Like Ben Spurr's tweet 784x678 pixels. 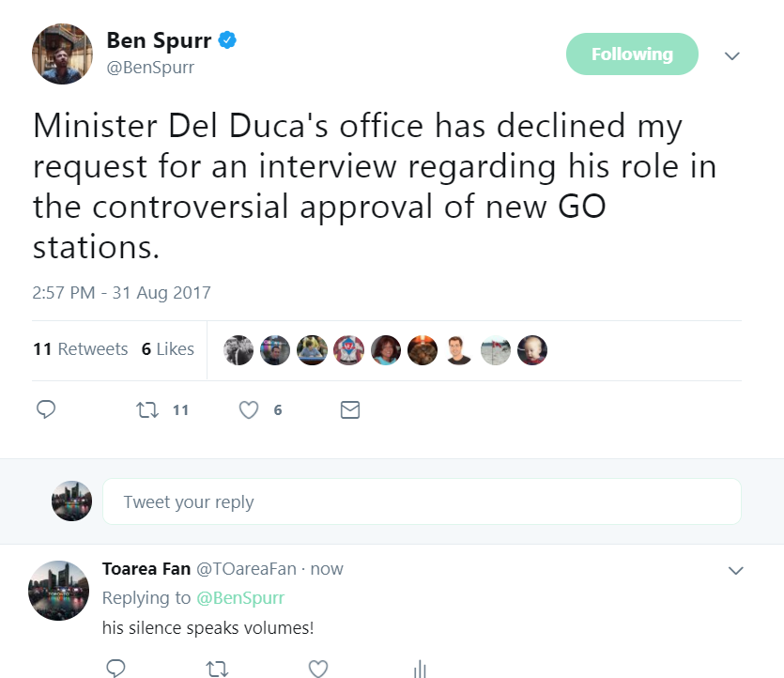pos(249,409)
